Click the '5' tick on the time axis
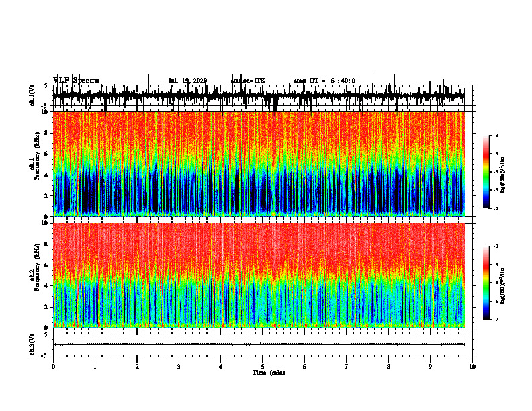The width and height of the screenshot is (532, 411). [263, 367]
